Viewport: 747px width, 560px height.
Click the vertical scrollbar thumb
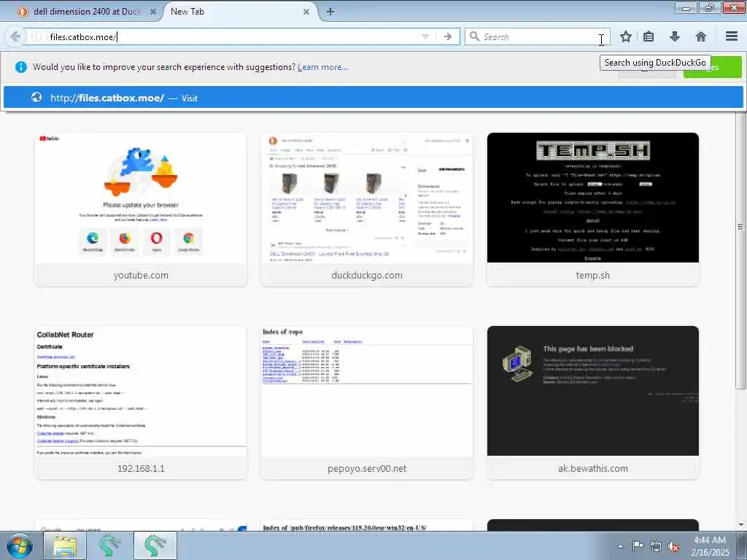pyautogui.click(x=741, y=250)
